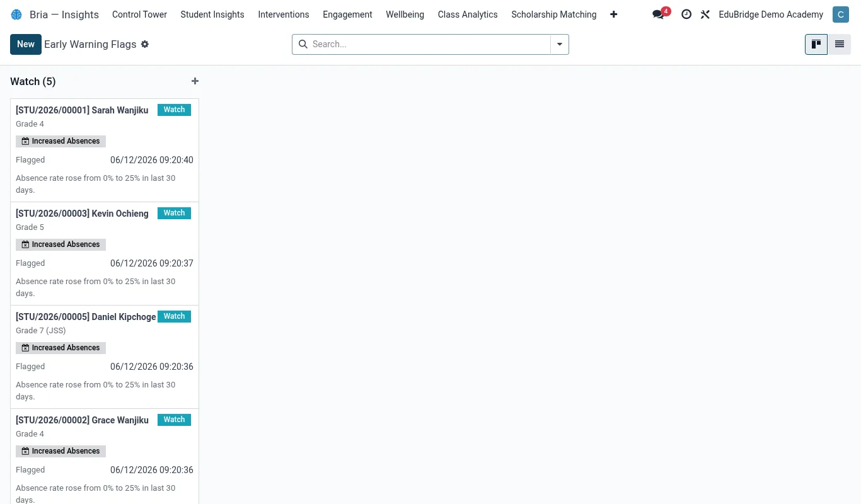Image resolution: width=861 pixels, height=504 pixels.
Task: Expand the search options dropdown arrow
Action: click(x=560, y=44)
